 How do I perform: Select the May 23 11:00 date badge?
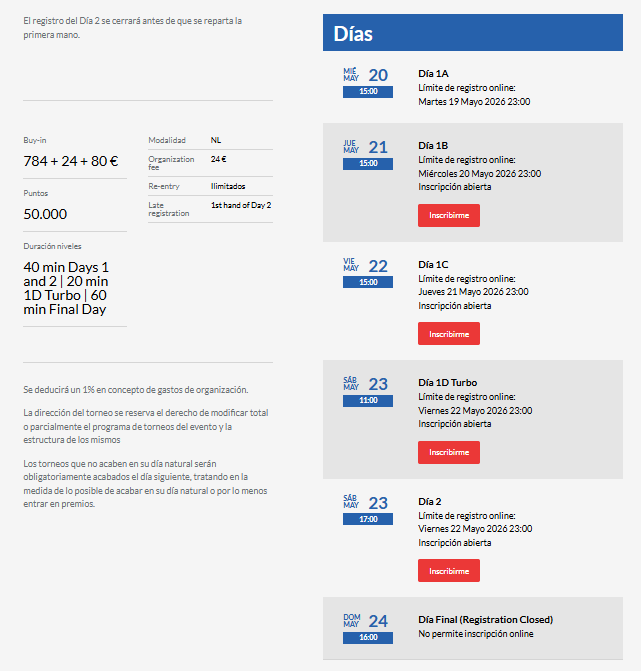pos(368,392)
